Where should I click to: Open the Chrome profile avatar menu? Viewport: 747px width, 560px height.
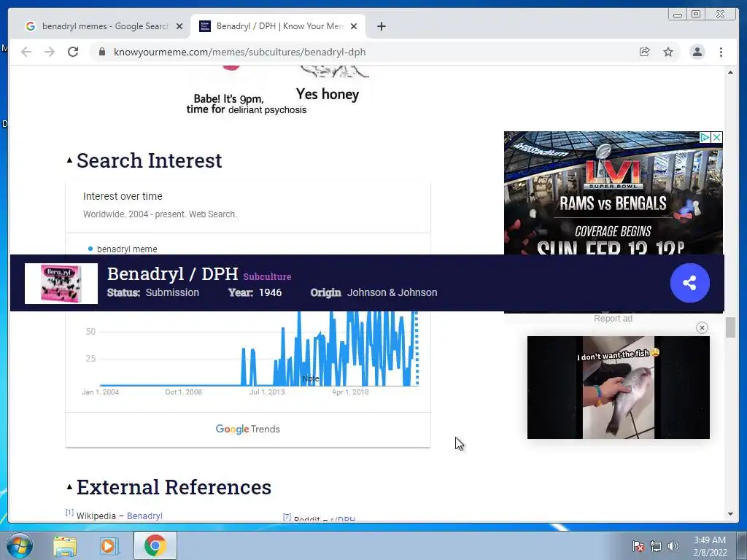click(x=697, y=52)
